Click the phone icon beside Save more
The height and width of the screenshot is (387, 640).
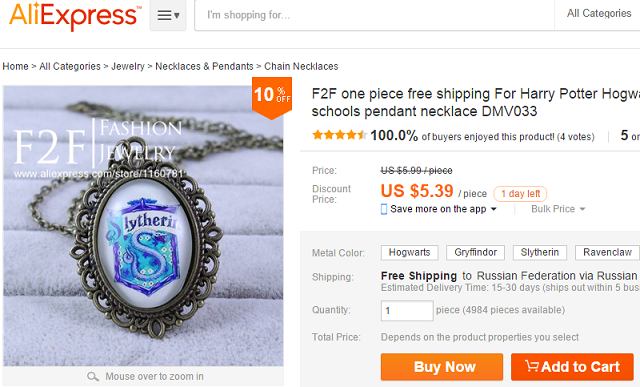click(x=384, y=209)
